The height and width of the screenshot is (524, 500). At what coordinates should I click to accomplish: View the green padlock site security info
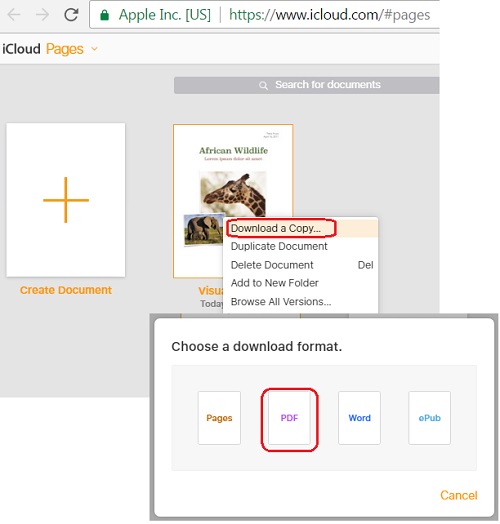click(105, 15)
